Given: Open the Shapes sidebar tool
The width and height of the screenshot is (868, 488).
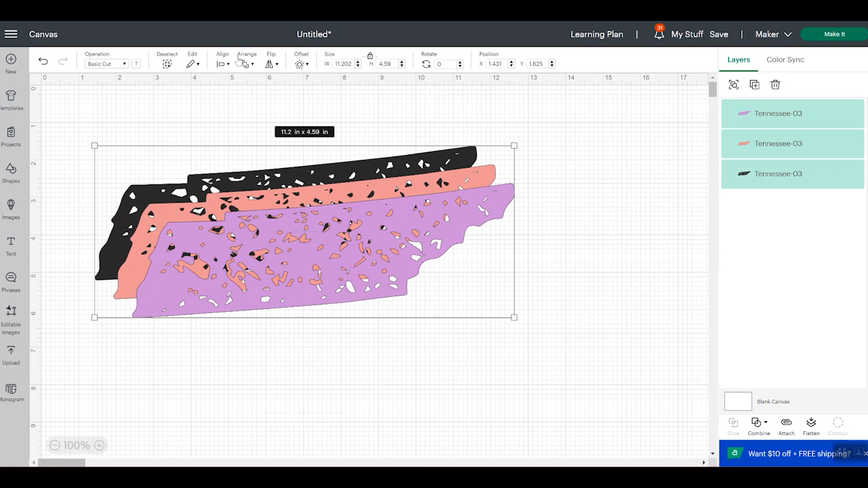Looking at the screenshot, I should (x=11, y=173).
